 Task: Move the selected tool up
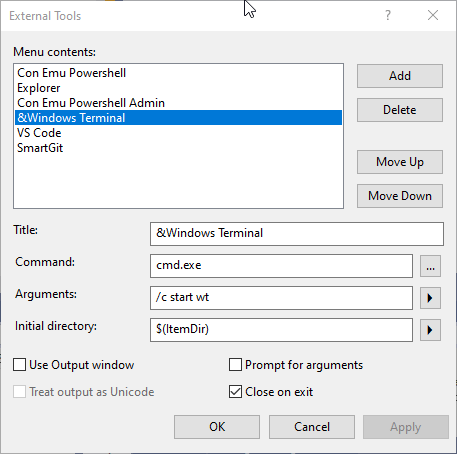pyautogui.click(x=400, y=162)
